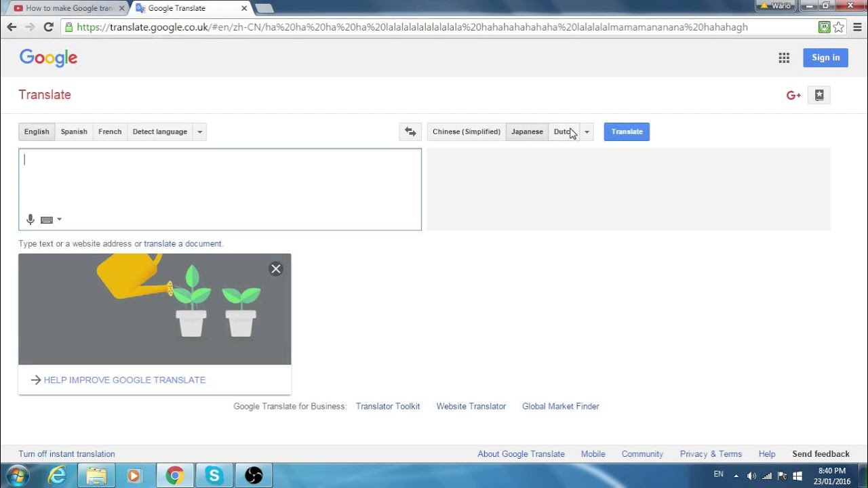The image size is (868, 488).
Task: Open the Global Market Finder link
Action: (x=561, y=407)
